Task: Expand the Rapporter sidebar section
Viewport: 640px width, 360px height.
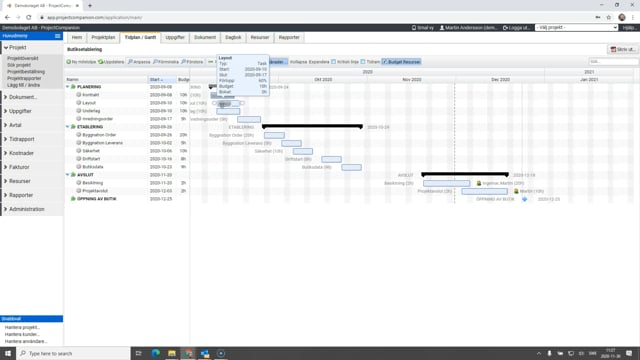Action: pyautogui.click(x=32, y=195)
